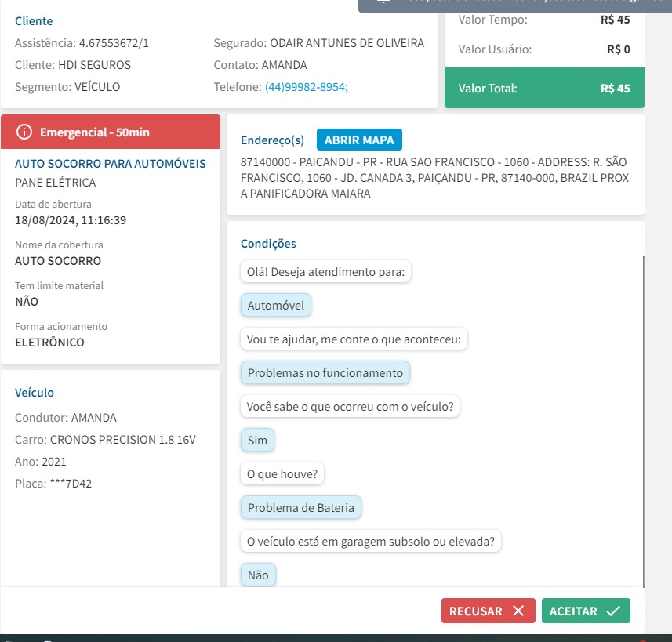The width and height of the screenshot is (672, 642).
Task: Click the Olá! Deseja atendimento para message
Action: point(326,272)
